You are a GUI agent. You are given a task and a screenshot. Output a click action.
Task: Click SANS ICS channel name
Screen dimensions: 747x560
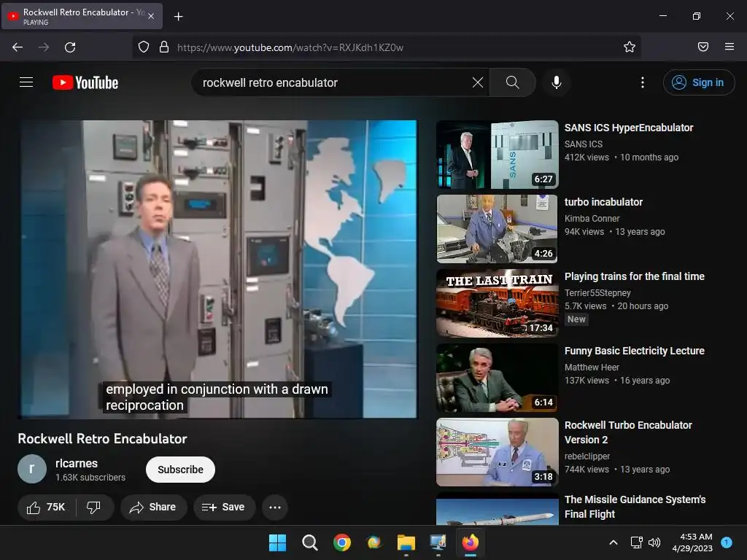(584, 144)
